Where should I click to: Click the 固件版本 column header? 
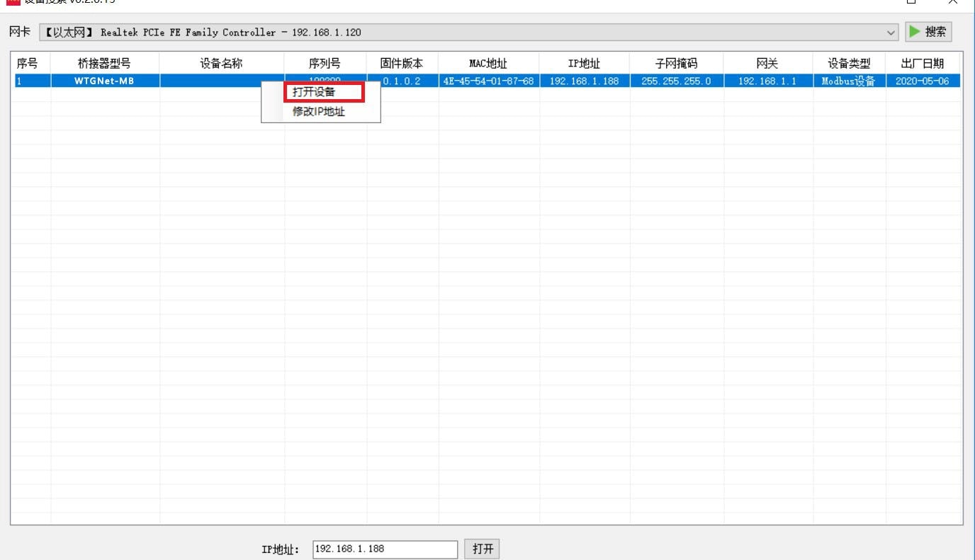402,64
